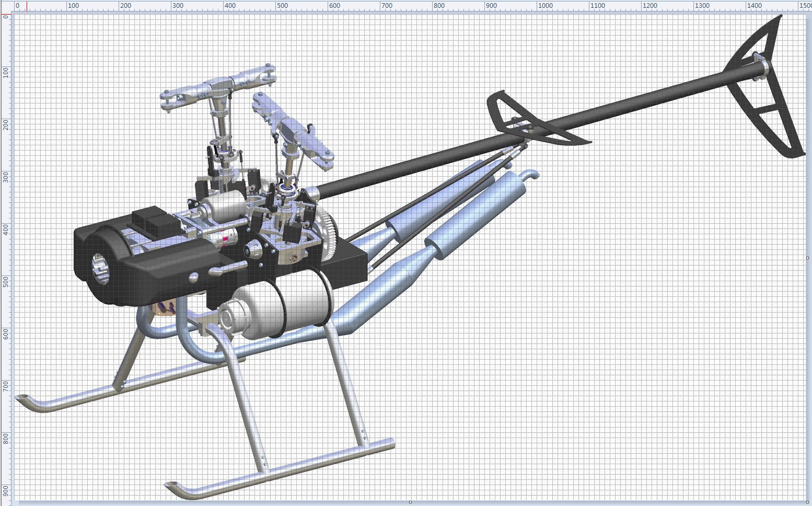Grab the bottom-center selection handle

coord(410,502)
